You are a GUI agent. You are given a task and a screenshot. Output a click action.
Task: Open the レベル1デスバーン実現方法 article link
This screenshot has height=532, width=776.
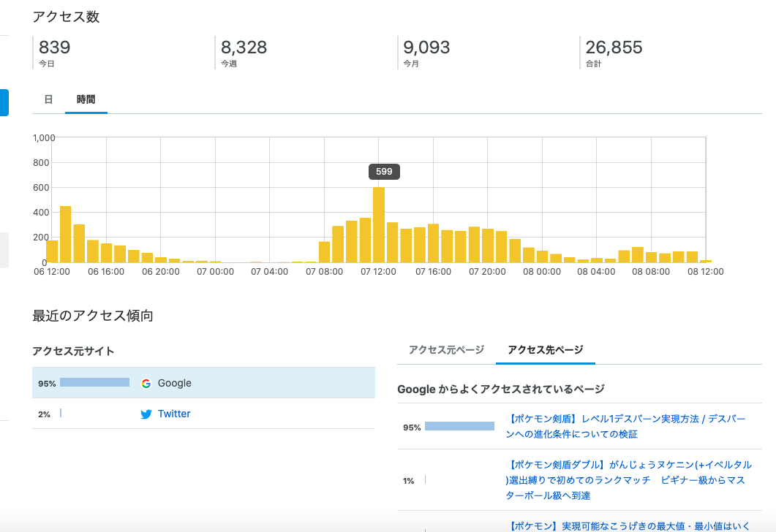point(626,426)
